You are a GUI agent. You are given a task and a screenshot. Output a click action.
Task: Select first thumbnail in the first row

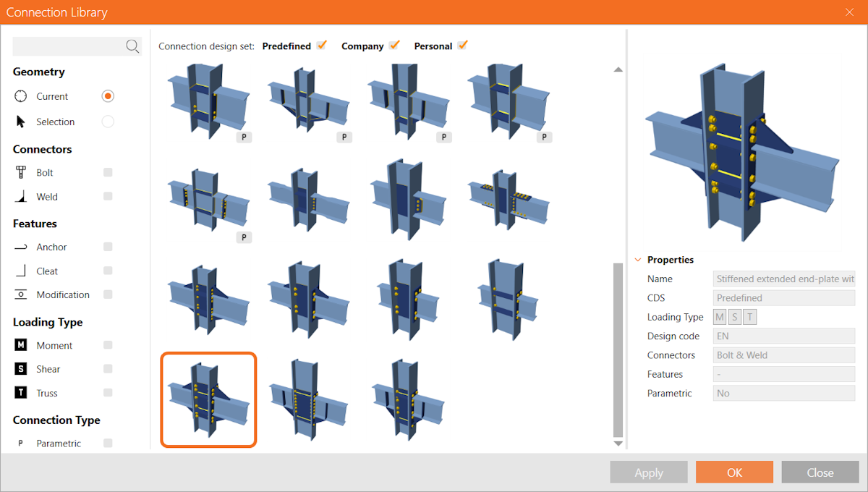pos(208,101)
